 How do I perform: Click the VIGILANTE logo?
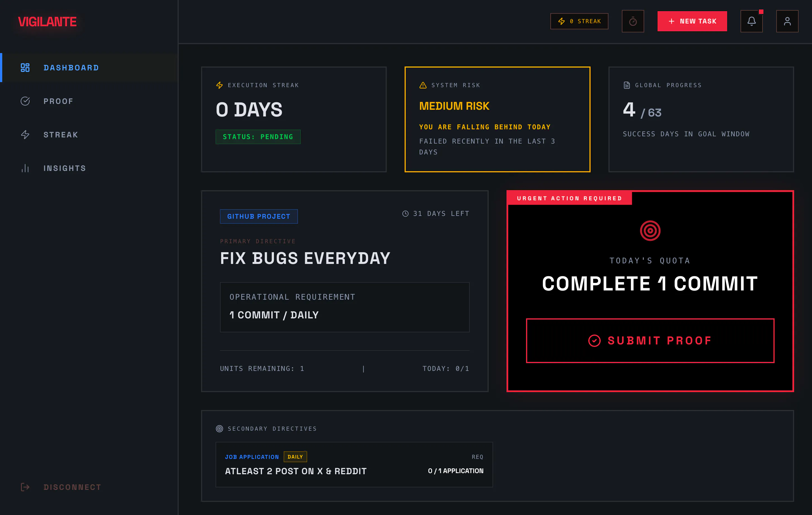(x=47, y=22)
